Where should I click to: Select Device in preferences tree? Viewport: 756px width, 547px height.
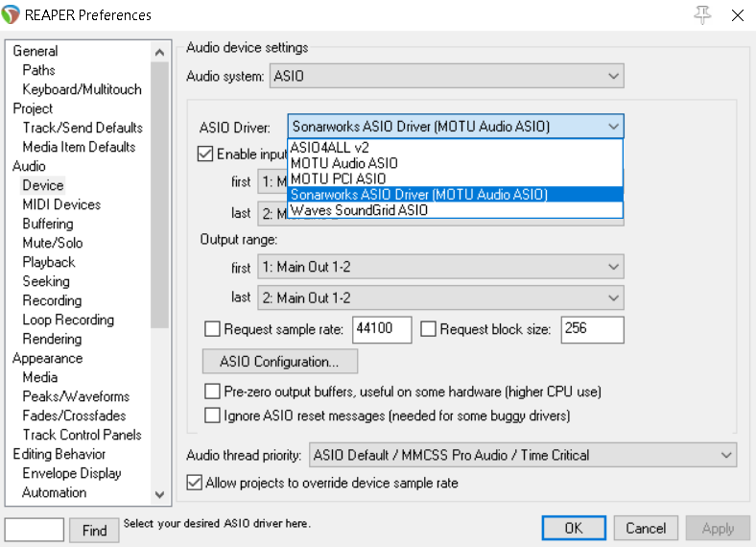tap(43, 185)
